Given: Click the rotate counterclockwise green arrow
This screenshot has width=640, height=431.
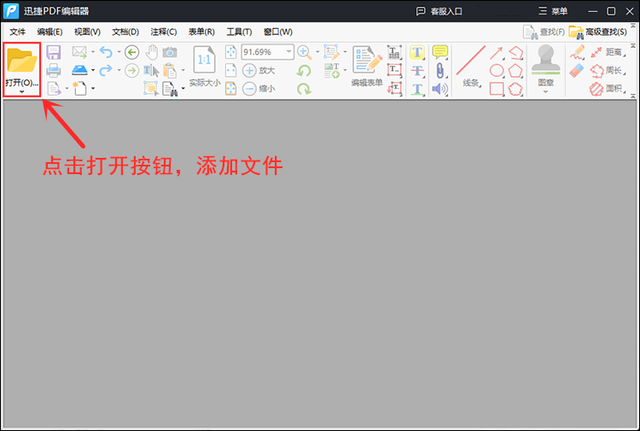Looking at the screenshot, I should click(x=304, y=71).
